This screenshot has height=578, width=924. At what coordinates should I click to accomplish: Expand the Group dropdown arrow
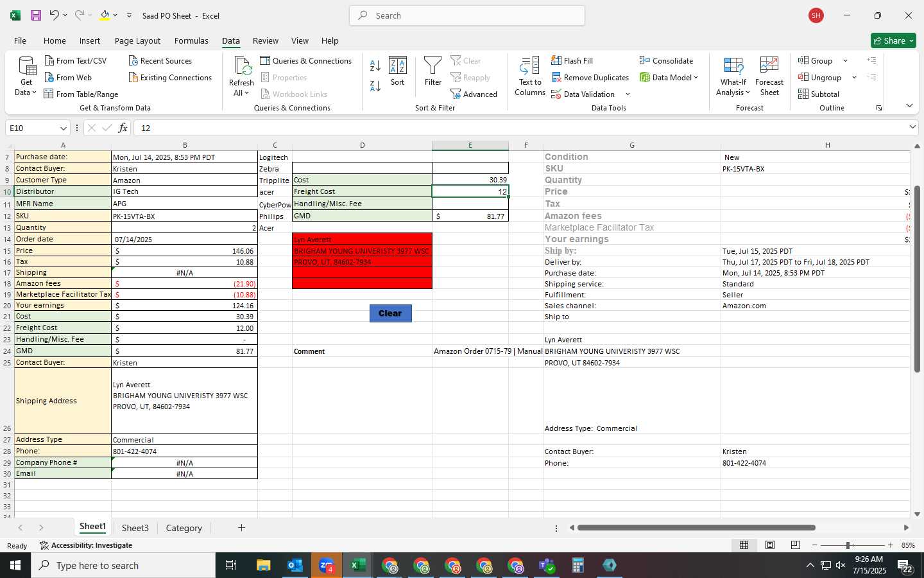845,60
